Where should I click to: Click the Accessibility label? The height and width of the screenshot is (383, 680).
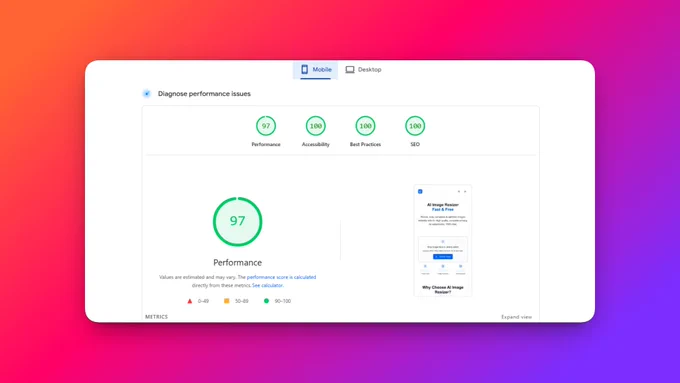316,144
